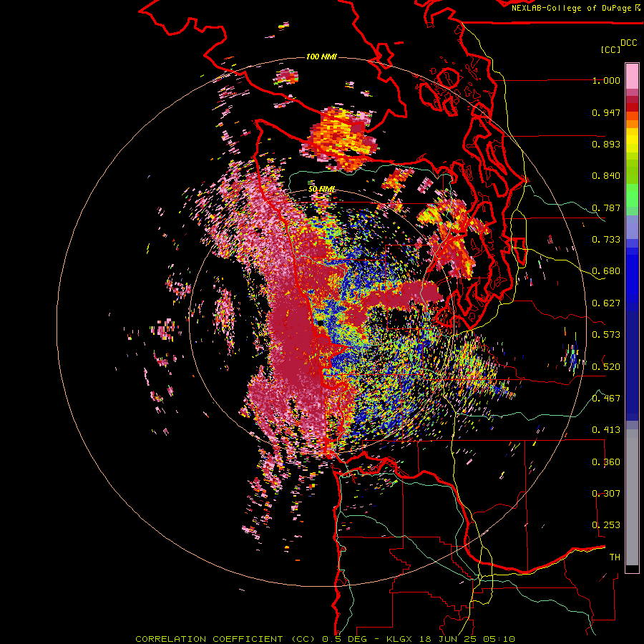The image size is (644, 644).
Task: Click the TH label beside the color bar
Action: pos(615,557)
